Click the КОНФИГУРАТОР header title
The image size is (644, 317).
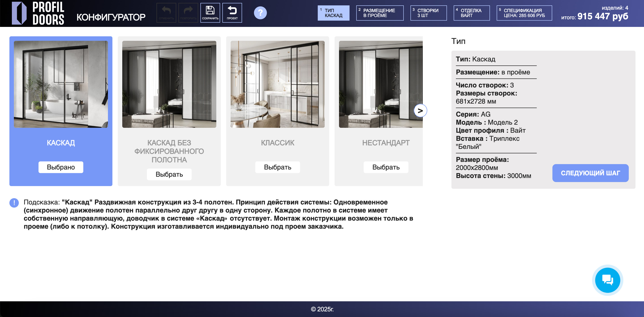tap(111, 17)
